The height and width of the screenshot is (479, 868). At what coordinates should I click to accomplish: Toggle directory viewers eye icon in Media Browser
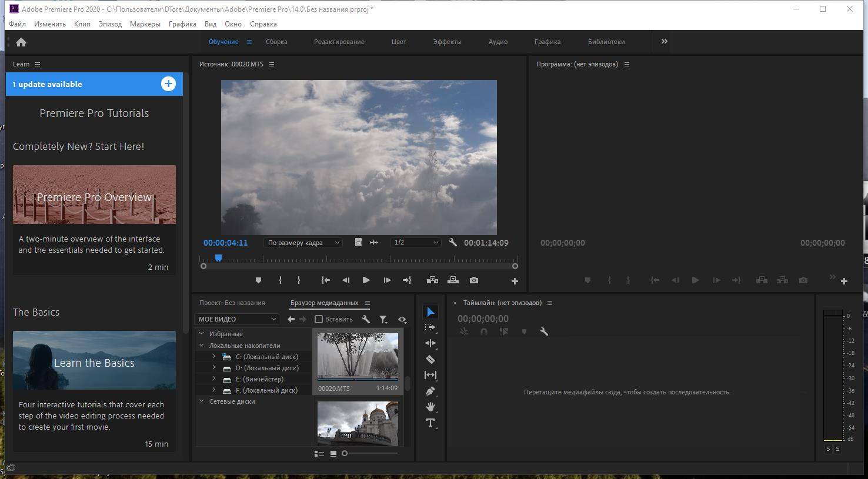click(x=402, y=319)
